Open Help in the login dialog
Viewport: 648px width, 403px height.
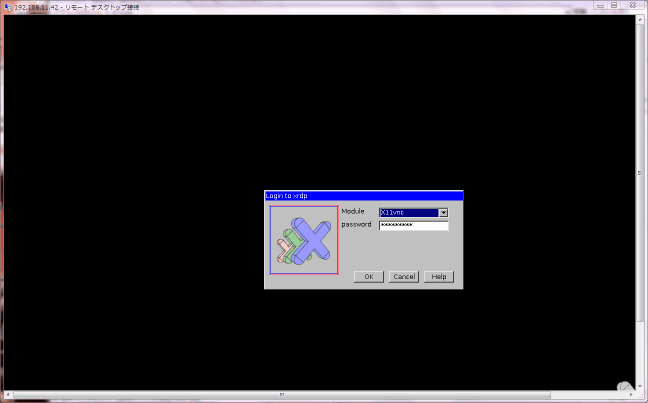438,277
